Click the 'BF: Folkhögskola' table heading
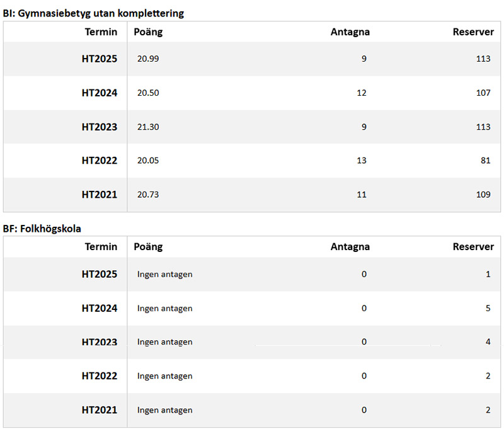The image size is (504, 429). click(x=42, y=229)
